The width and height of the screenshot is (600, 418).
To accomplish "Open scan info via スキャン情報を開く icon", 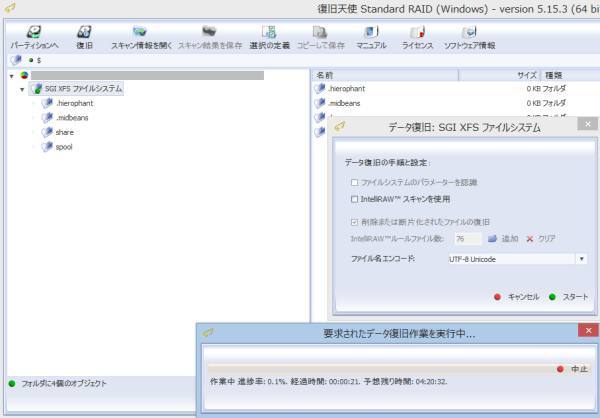I will pos(140,32).
